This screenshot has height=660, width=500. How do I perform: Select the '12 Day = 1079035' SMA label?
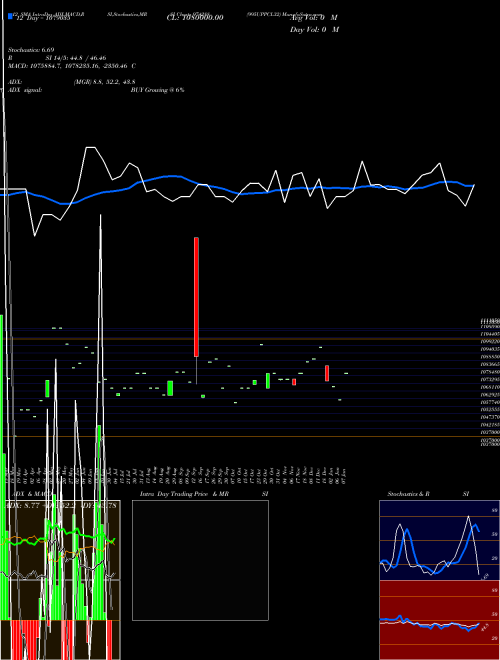point(43,18)
